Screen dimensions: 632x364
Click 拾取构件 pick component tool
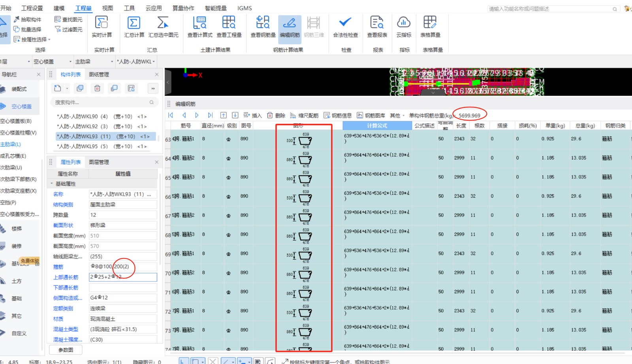(x=27, y=19)
